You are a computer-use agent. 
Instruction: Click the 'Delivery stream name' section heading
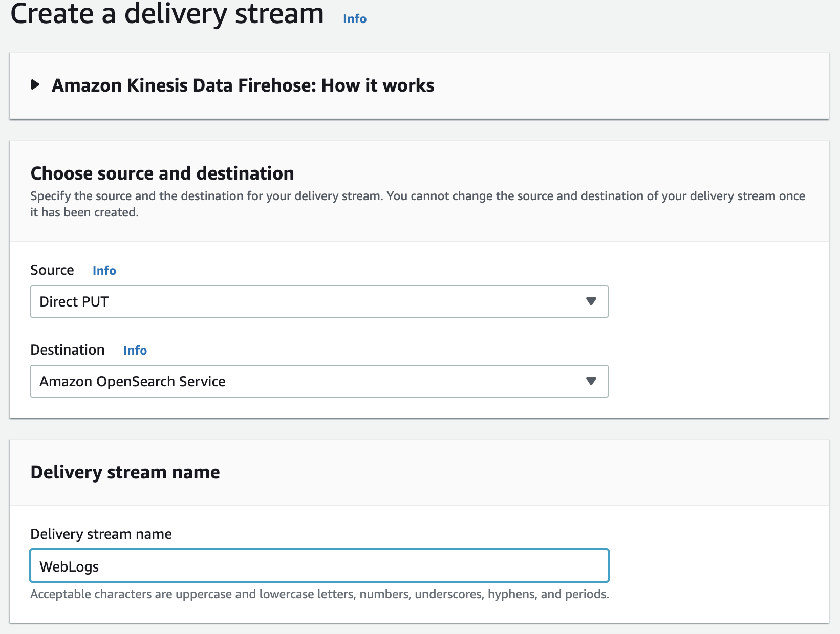coord(125,472)
